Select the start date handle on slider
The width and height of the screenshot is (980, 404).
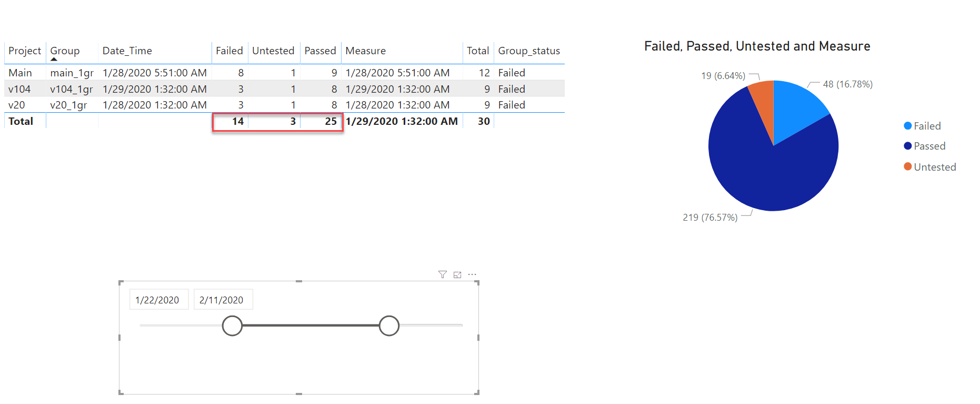[232, 326]
